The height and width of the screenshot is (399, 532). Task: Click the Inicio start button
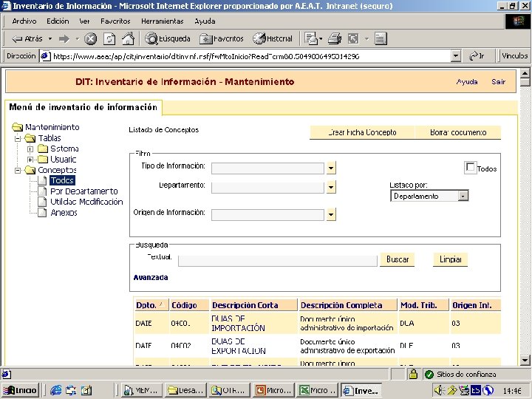click(21, 390)
